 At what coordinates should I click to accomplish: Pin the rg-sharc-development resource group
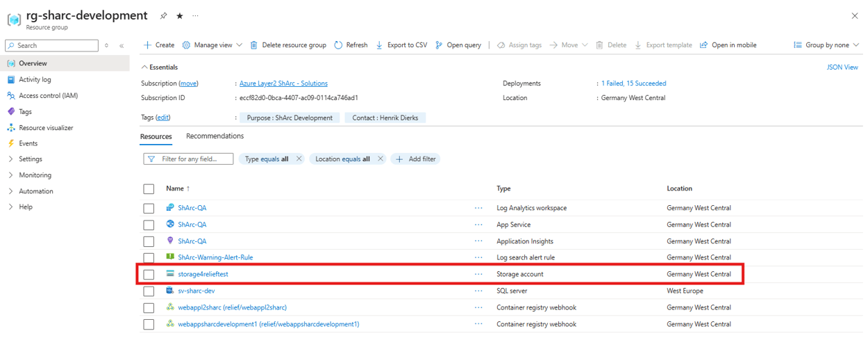pos(164,15)
